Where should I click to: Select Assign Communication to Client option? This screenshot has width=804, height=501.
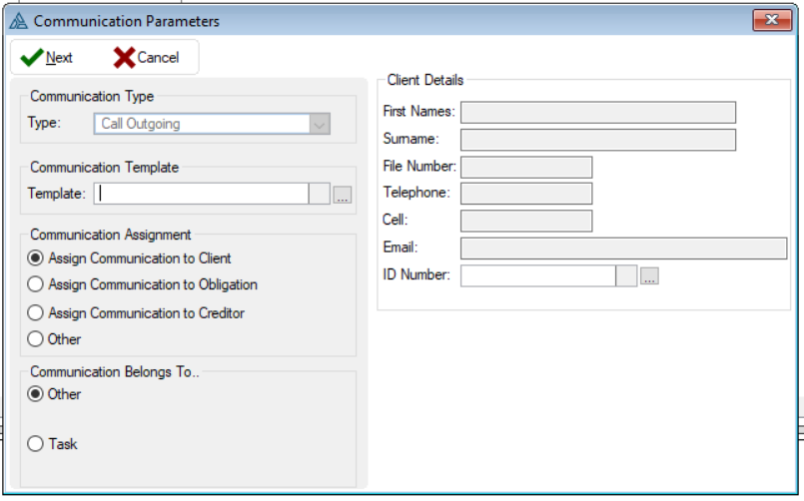[x=36, y=258]
